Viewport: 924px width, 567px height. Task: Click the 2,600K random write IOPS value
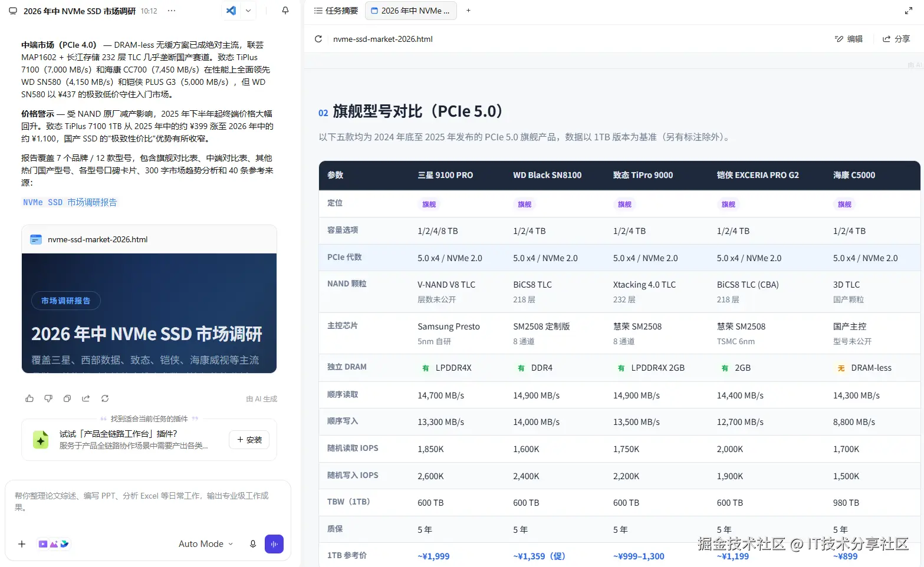(x=430, y=476)
